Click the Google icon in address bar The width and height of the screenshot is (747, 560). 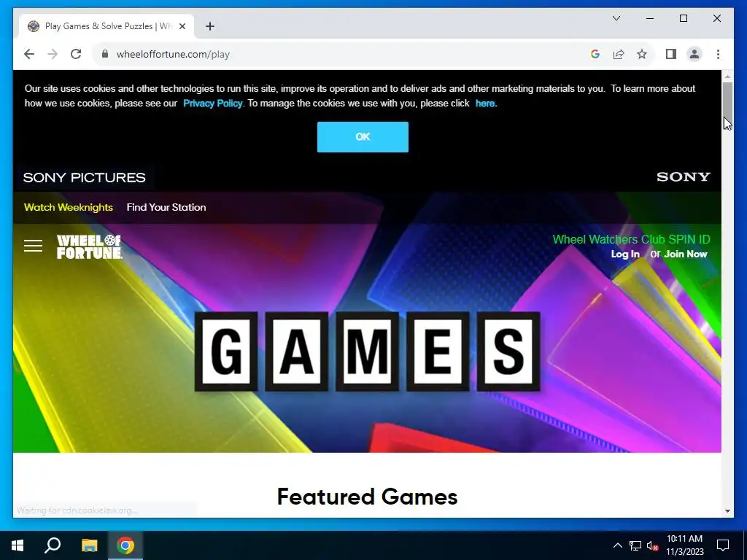pyautogui.click(x=595, y=54)
